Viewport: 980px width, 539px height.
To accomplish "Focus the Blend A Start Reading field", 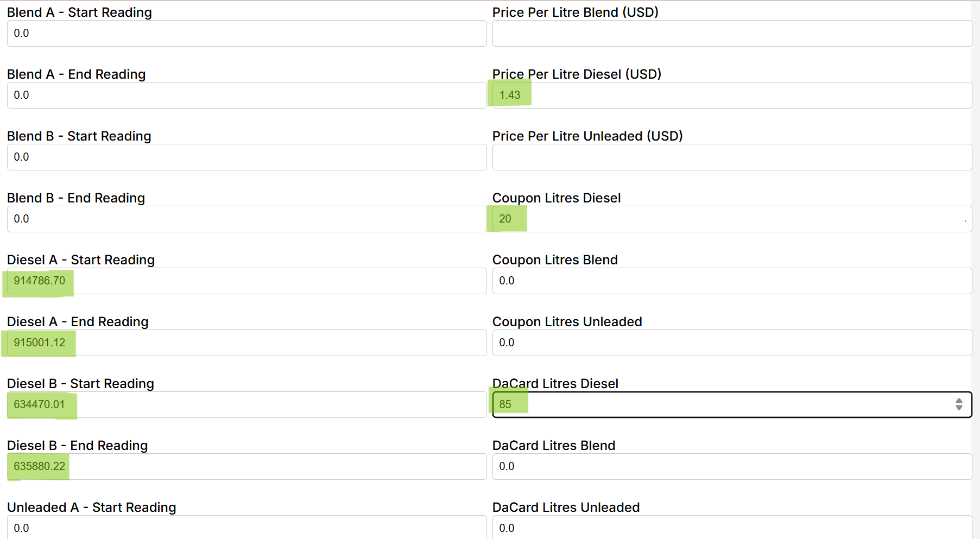I will pyautogui.click(x=246, y=34).
